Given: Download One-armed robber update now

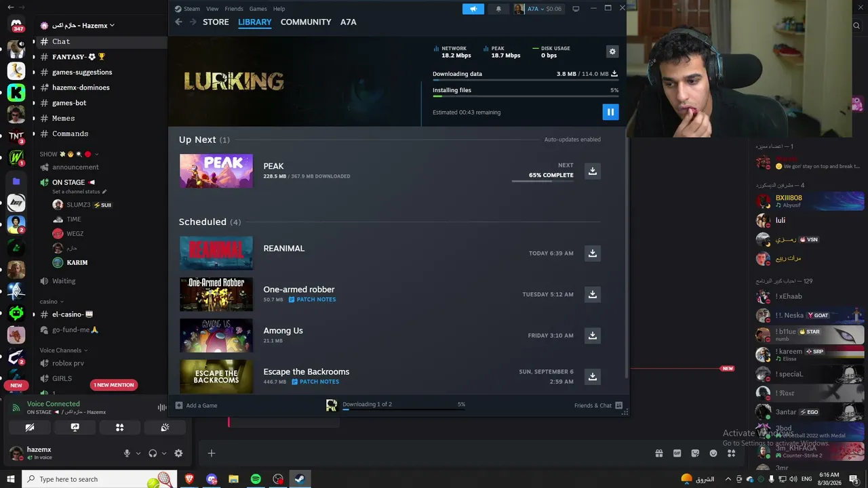Looking at the screenshot, I should 593,294.
